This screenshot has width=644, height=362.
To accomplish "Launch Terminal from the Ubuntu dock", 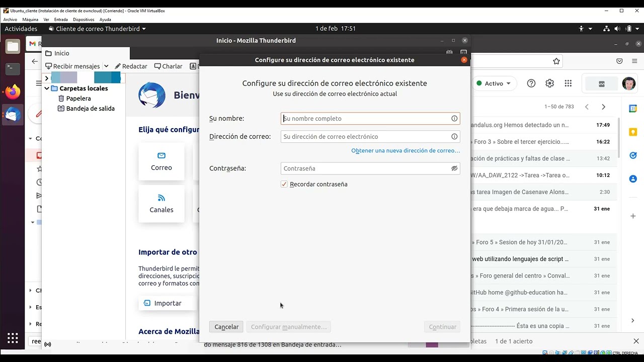I will coord(13,68).
